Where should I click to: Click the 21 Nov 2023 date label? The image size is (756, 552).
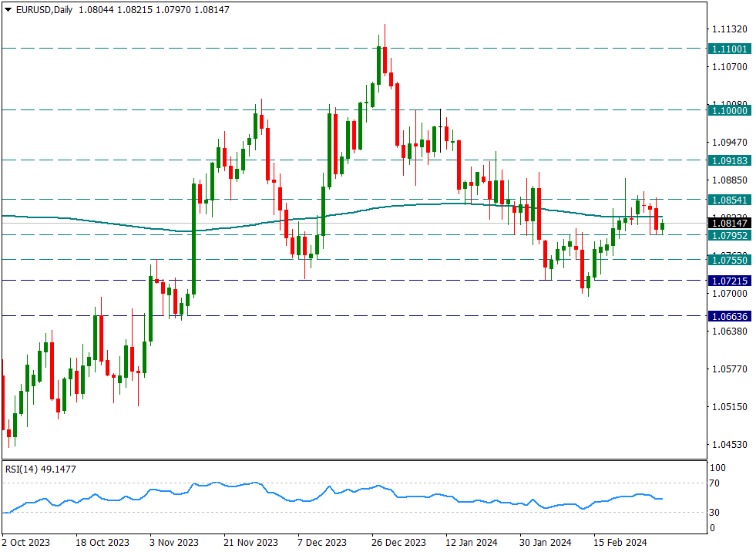(x=250, y=542)
